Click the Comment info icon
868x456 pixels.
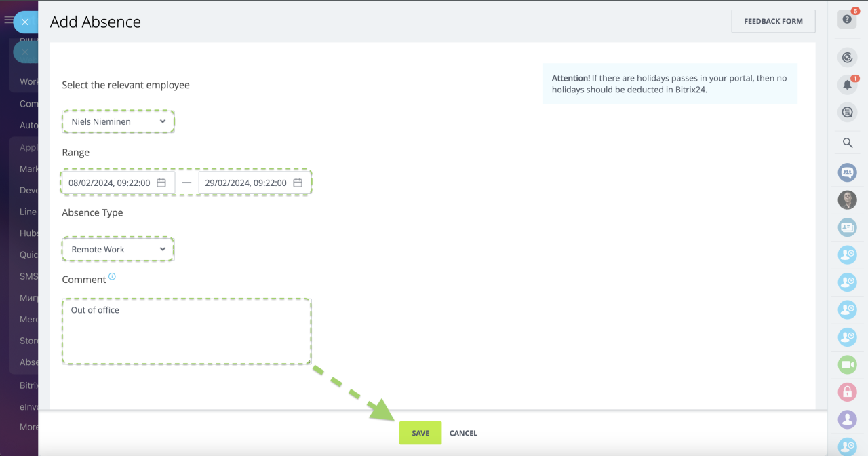tap(113, 277)
